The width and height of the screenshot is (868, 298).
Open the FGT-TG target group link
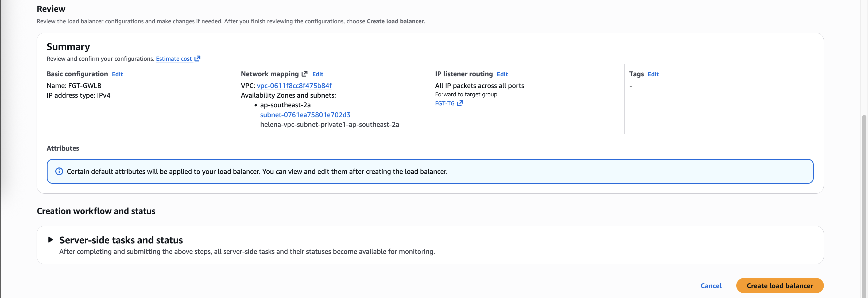[x=444, y=104]
